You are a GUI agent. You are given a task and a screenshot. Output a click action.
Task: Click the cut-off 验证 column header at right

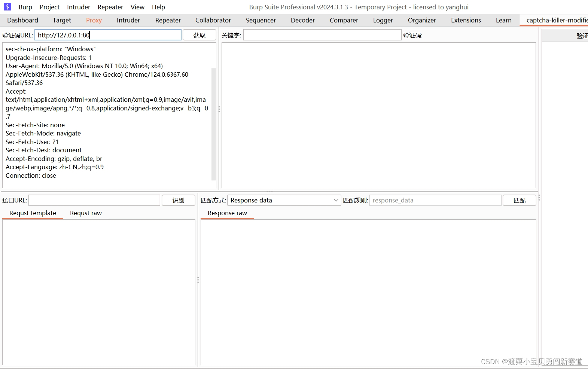pos(565,36)
